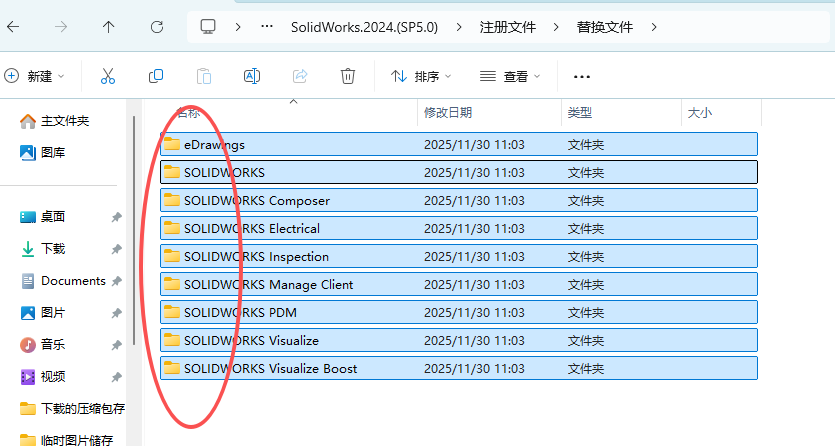Unpin 音乐 using its pin icon
This screenshot has width=835, height=446.
[x=117, y=345]
